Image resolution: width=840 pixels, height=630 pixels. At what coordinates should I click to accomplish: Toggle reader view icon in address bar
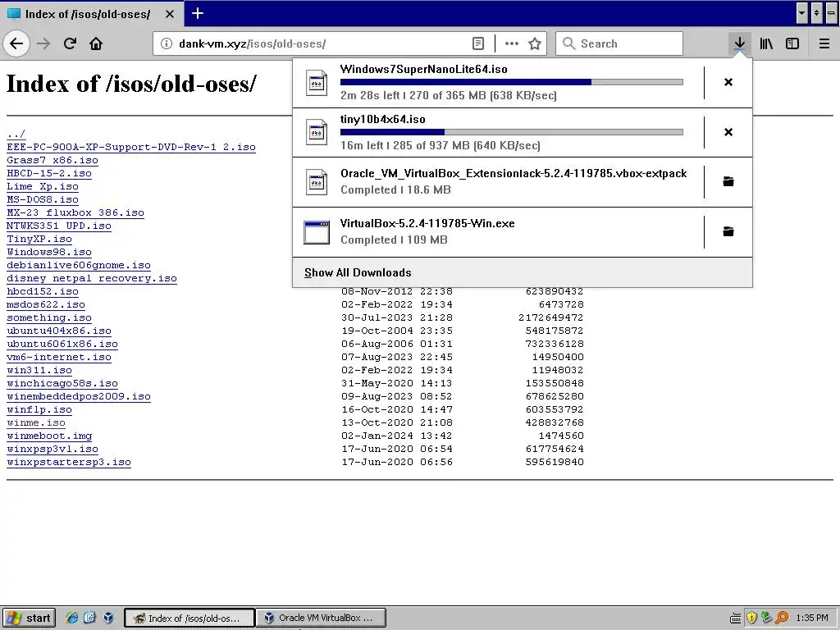point(478,43)
